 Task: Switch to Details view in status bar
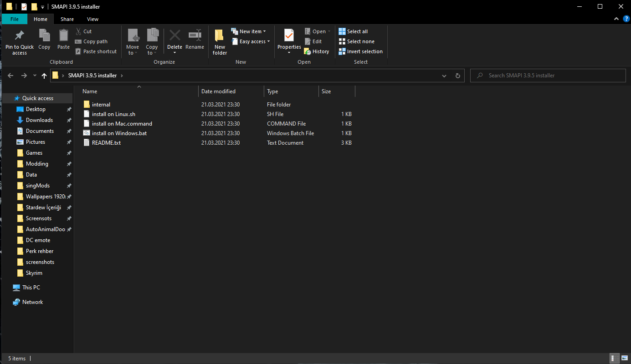(614, 359)
